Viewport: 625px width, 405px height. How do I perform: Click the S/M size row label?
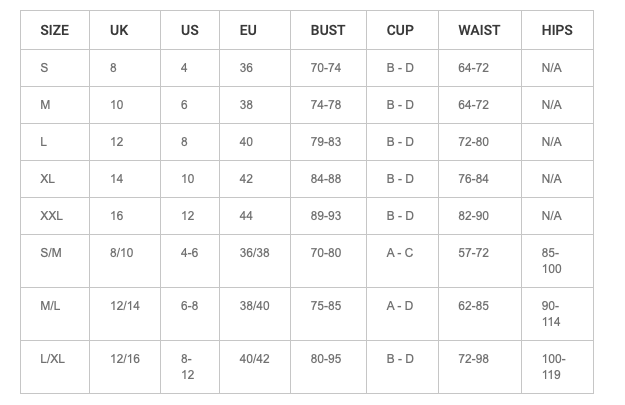pos(51,253)
